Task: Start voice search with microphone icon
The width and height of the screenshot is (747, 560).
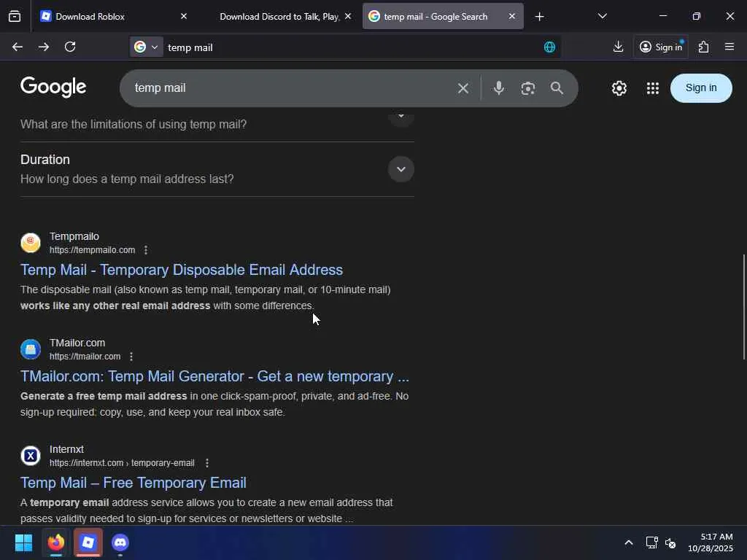Action: (499, 88)
